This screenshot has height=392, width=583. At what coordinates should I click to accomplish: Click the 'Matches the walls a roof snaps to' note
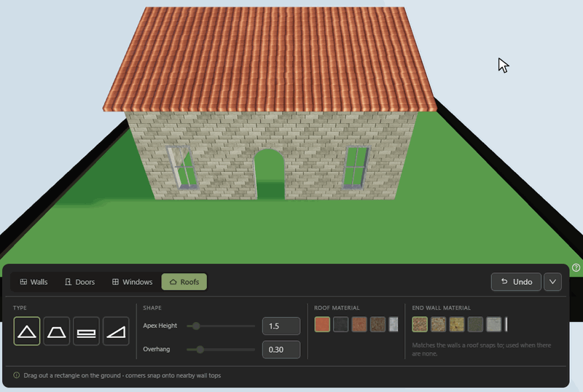click(482, 349)
